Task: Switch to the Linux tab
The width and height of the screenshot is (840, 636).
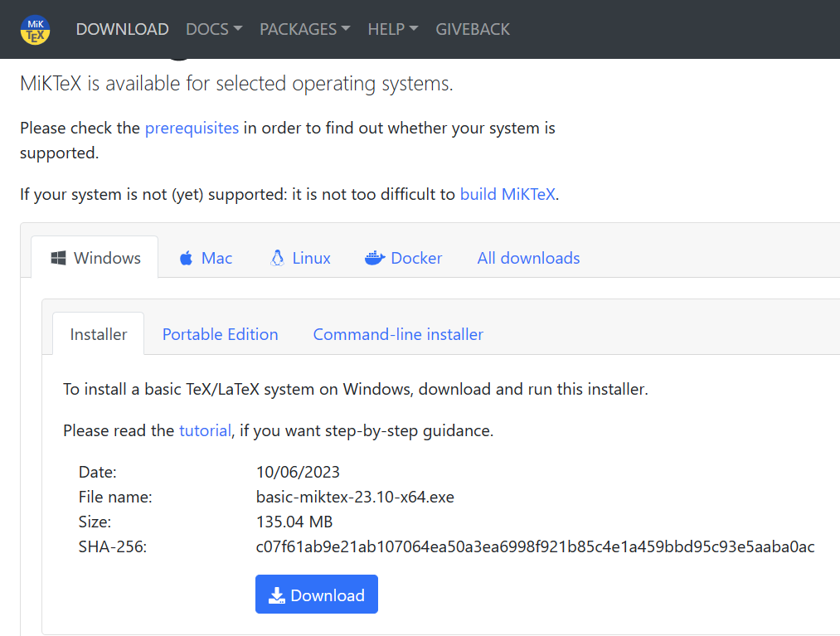Action: pyautogui.click(x=300, y=258)
